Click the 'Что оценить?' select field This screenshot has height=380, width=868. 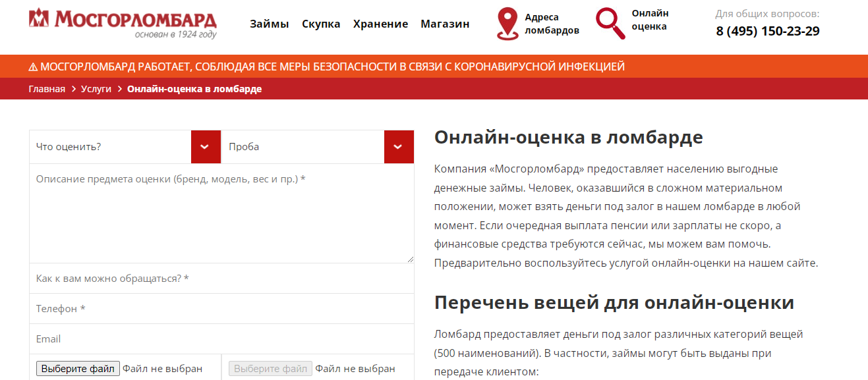125,147
